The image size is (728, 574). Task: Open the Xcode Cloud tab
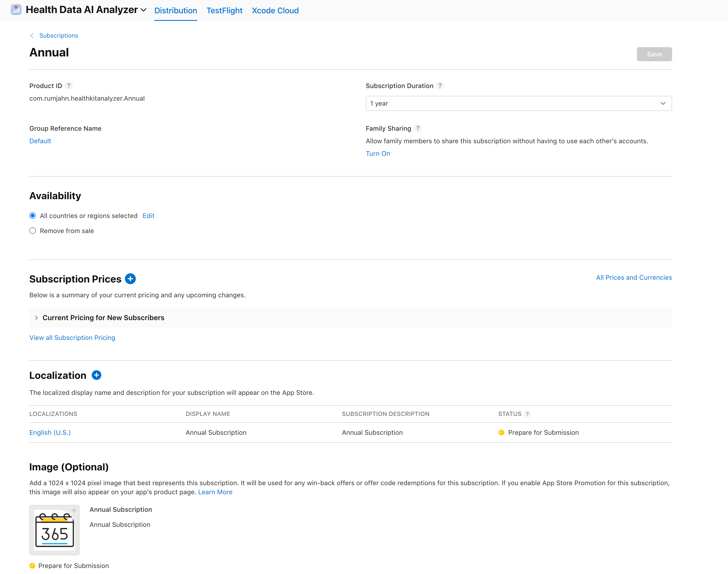click(275, 11)
